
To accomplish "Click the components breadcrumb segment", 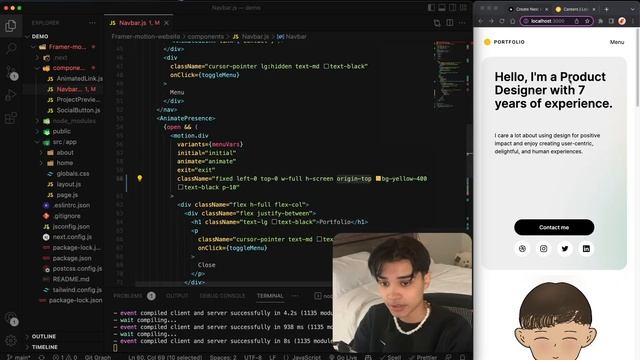I will pyautogui.click(x=206, y=36).
